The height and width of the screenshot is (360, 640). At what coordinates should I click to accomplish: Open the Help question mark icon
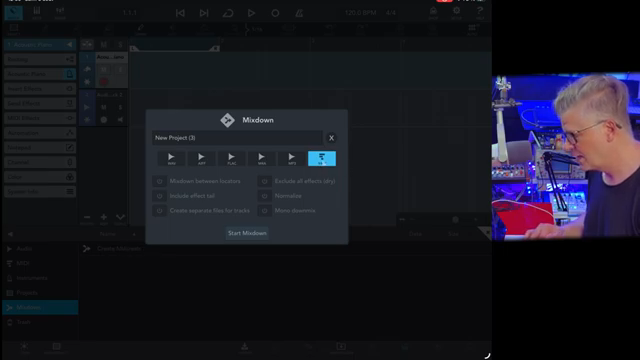(x=480, y=13)
